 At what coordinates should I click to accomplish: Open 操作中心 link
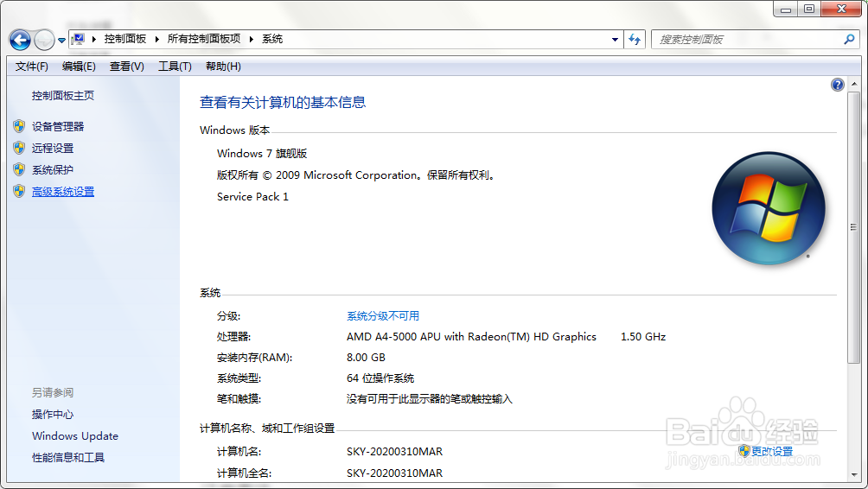click(x=53, y=415)
